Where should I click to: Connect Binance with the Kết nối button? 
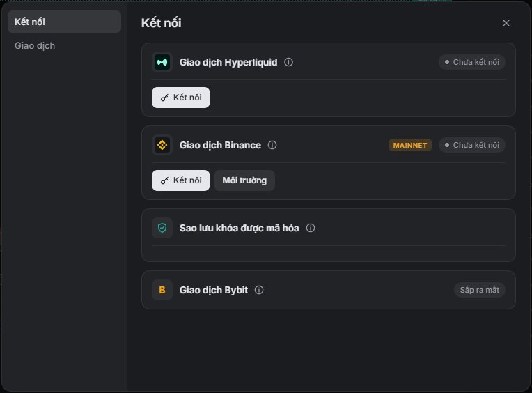tap(181, 180)
